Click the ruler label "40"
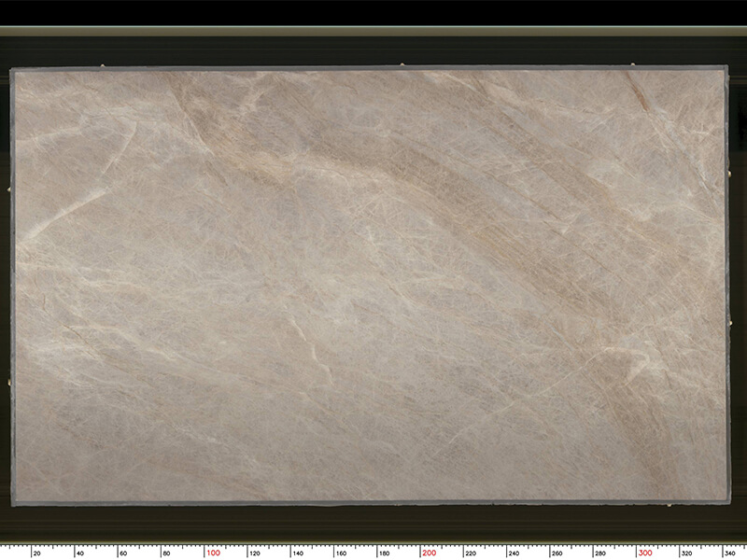The height and width of the screenshot is (560, 747). click(80, 553)
